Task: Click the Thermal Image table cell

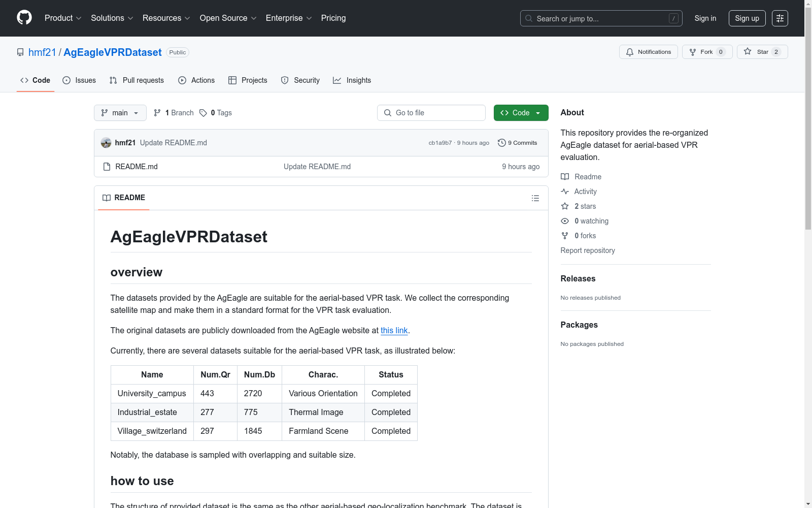Action: [x=323, y=412]
